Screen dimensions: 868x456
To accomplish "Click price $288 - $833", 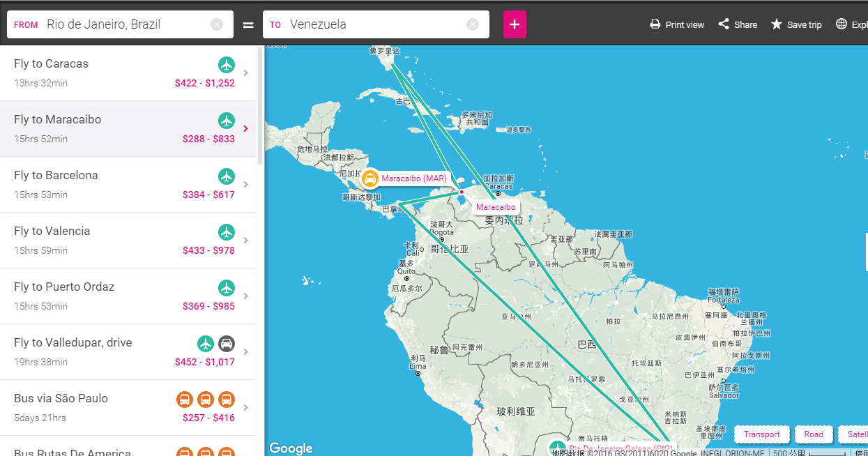I will click(x=208, y=139).
